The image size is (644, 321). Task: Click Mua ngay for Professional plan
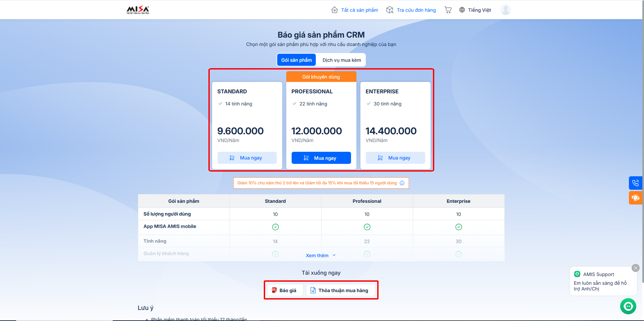321,158
